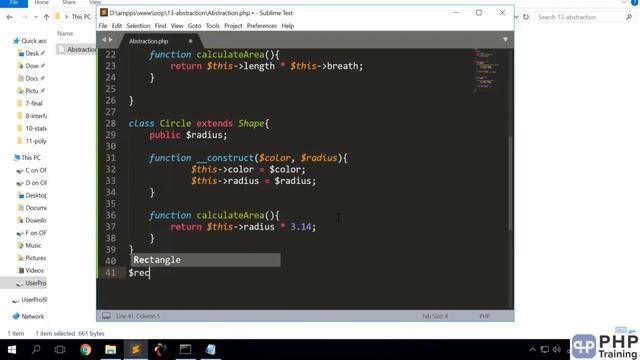Open the View menu in Sublime Text

tap(177, 26)
